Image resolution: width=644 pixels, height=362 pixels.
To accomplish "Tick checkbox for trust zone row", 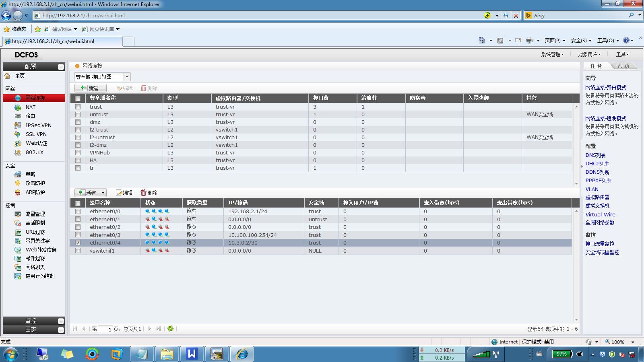I will click(78, 107).
